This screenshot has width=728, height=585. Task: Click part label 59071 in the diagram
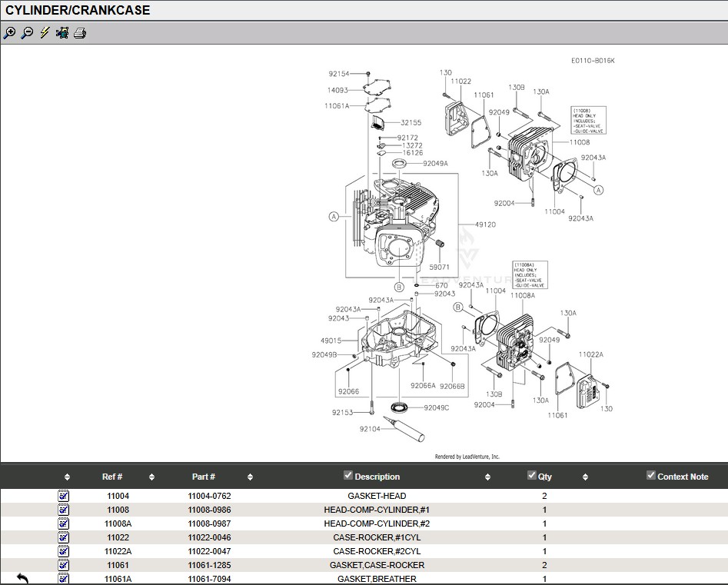[x=439, y=267]
